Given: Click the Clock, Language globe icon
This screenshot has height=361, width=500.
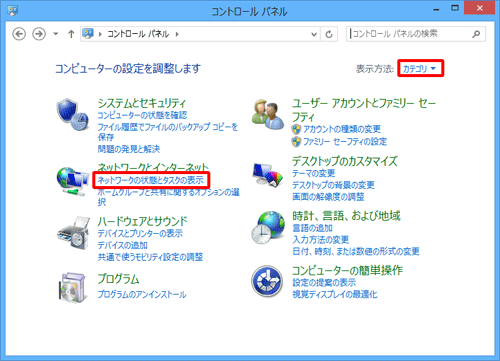Looking at the screenshot, I should (268, 227).
